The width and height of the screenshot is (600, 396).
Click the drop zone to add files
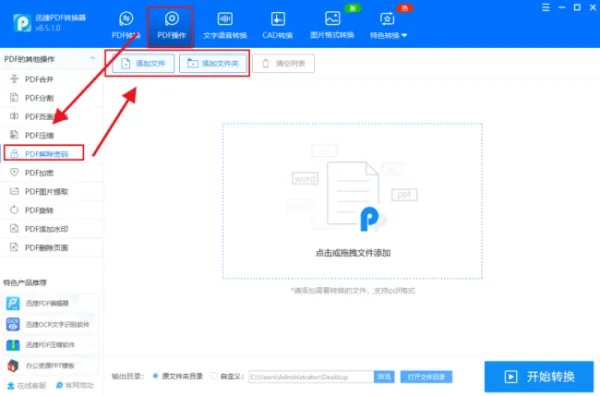[352, 201]
